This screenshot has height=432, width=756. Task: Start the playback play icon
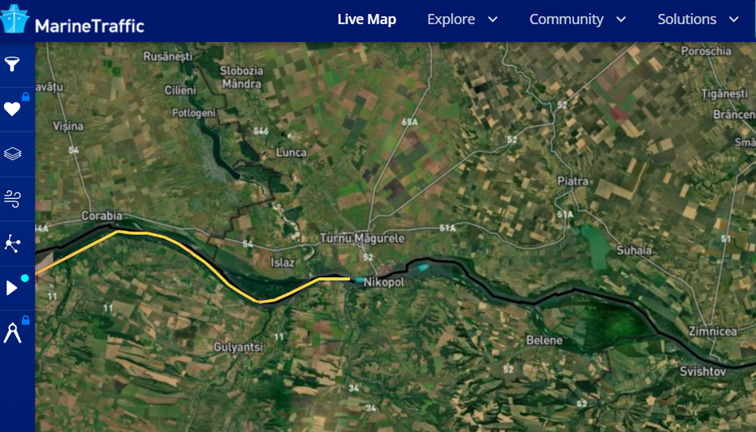12,288
